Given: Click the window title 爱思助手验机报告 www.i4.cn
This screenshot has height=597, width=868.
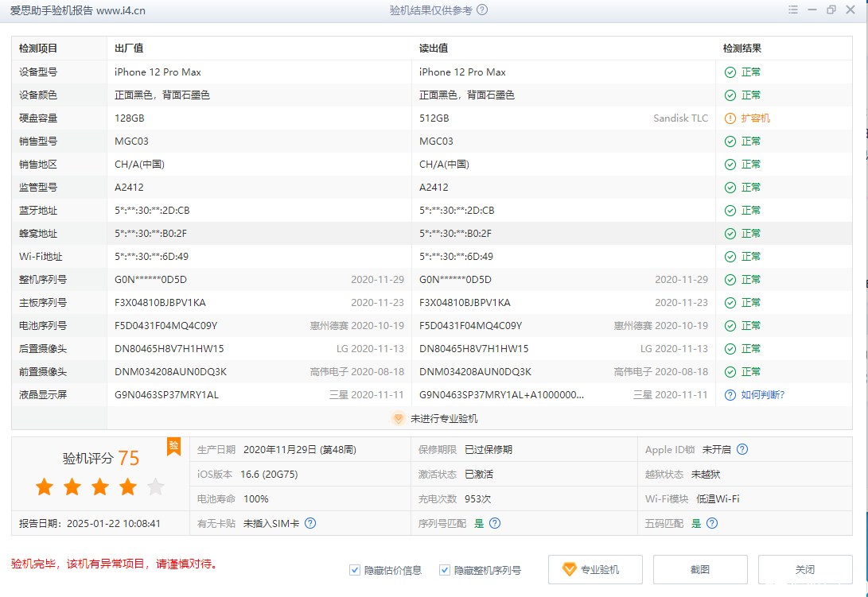Looking at the screenshot, I should 77,10.
